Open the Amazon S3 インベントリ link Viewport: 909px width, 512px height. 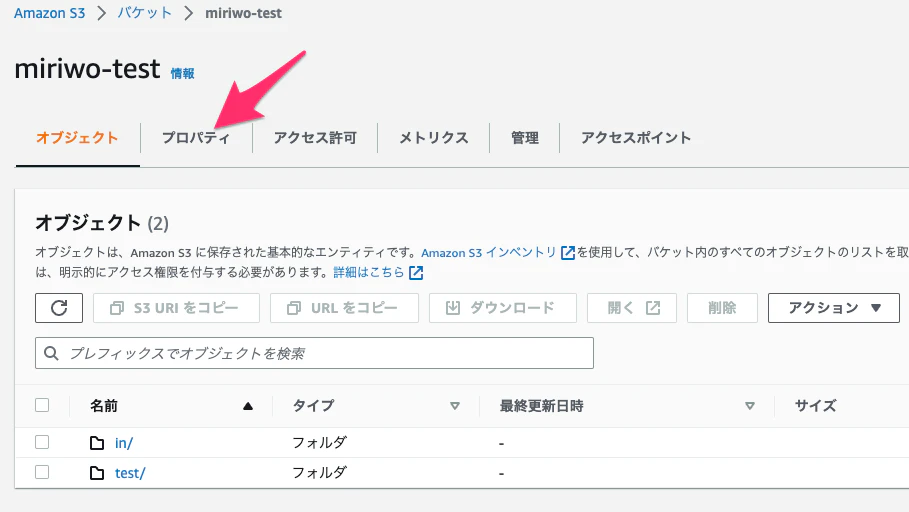tap(489, 253)
